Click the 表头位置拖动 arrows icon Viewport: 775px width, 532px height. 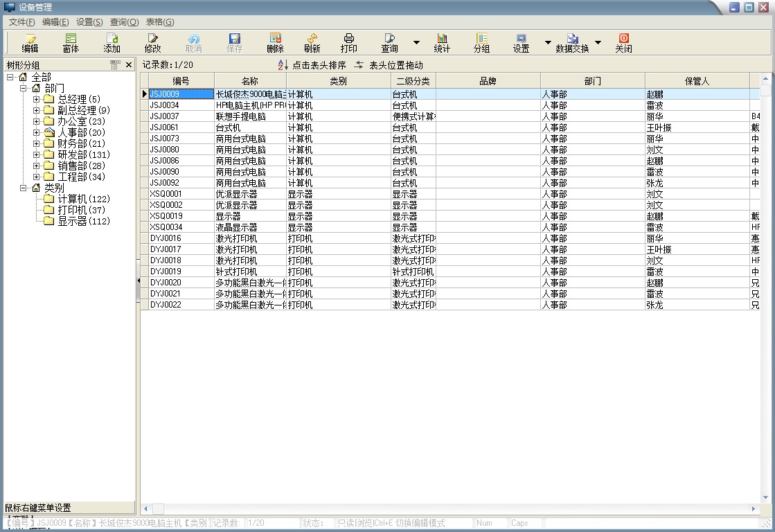pos(359,65)
